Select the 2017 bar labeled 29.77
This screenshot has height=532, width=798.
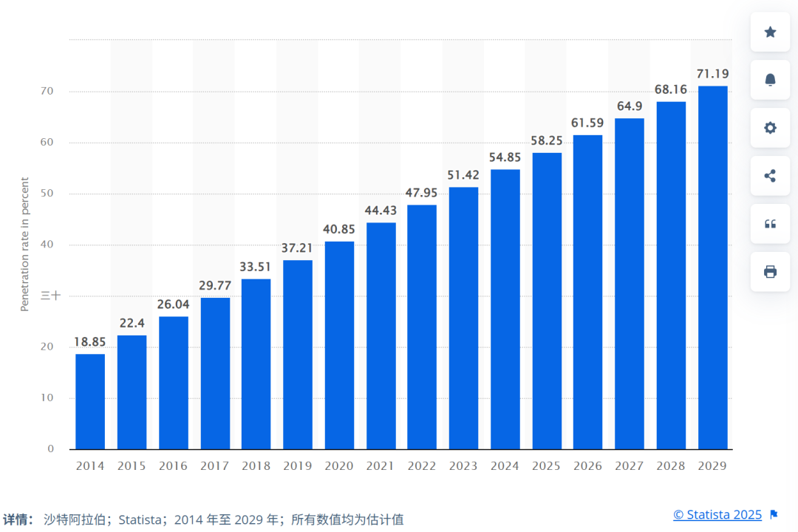[215, 374]
